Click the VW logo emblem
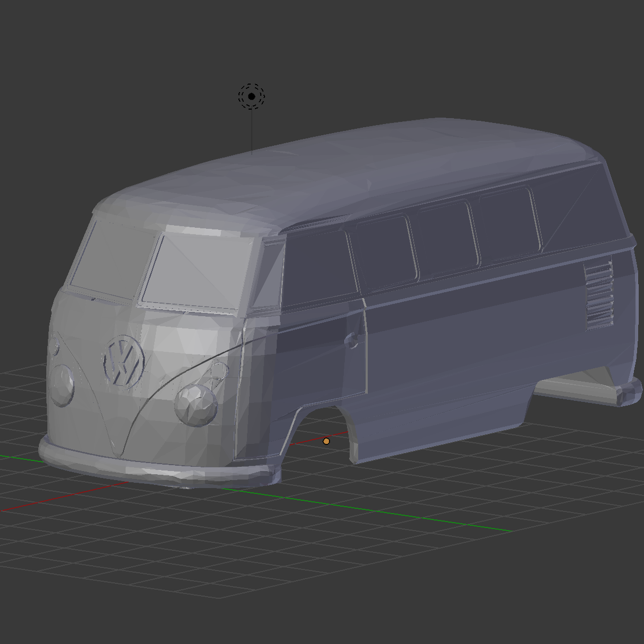 pos(124,361)
